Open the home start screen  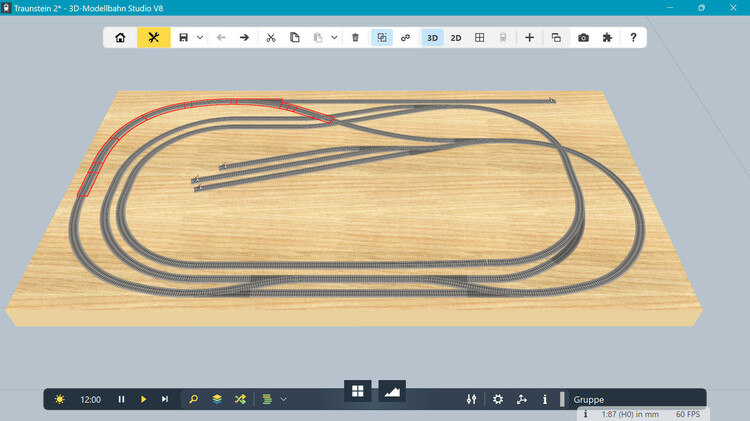[x=120, y=37]
